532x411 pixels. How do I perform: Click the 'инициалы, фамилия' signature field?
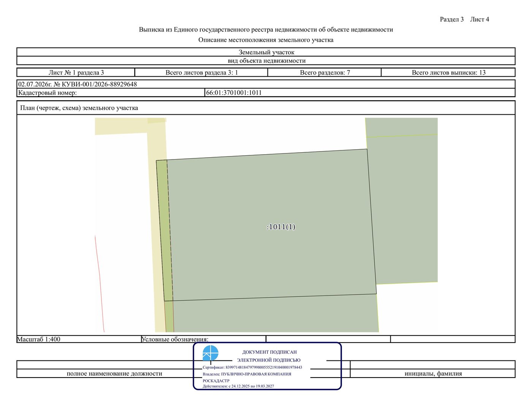pos(433,374)
